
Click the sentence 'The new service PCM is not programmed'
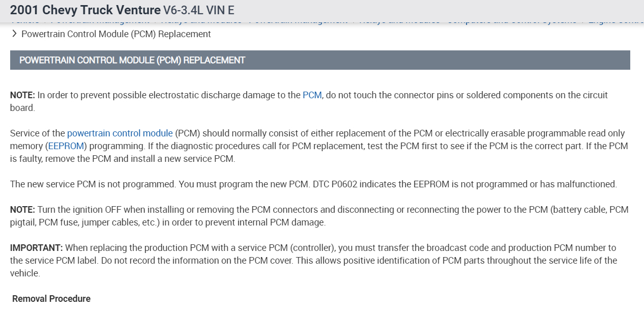pyautogui.click(x=92, y=184)
